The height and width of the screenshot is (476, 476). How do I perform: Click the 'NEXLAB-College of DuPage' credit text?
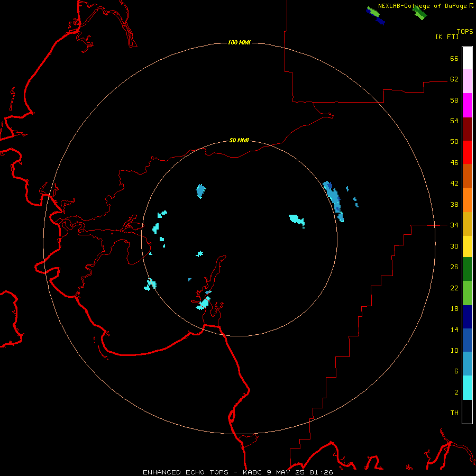coord(422,6)
